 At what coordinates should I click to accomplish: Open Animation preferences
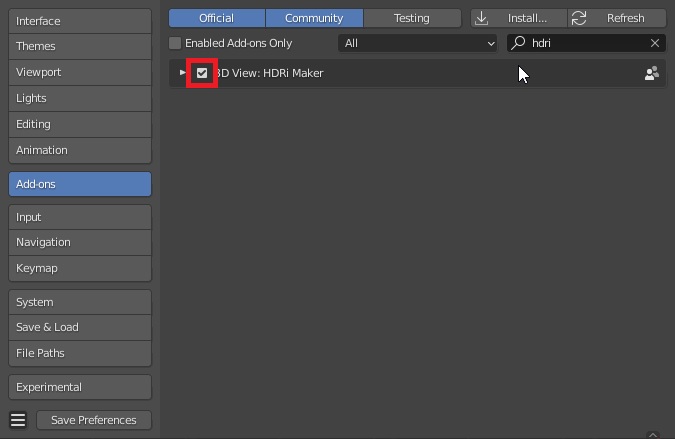[80, 150]
